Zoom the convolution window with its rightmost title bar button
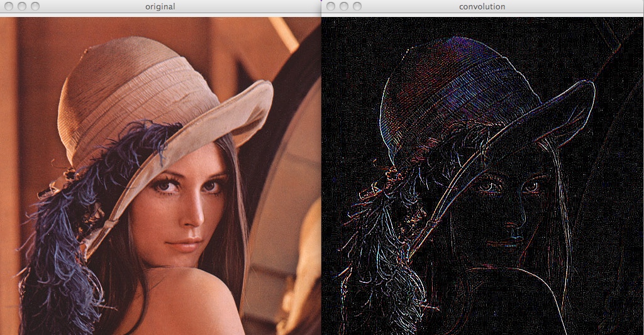This screenshot has height=335, width=644. [357, 6]
